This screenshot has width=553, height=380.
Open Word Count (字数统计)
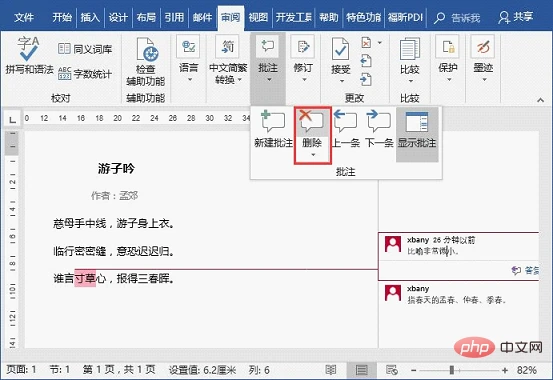85,74
